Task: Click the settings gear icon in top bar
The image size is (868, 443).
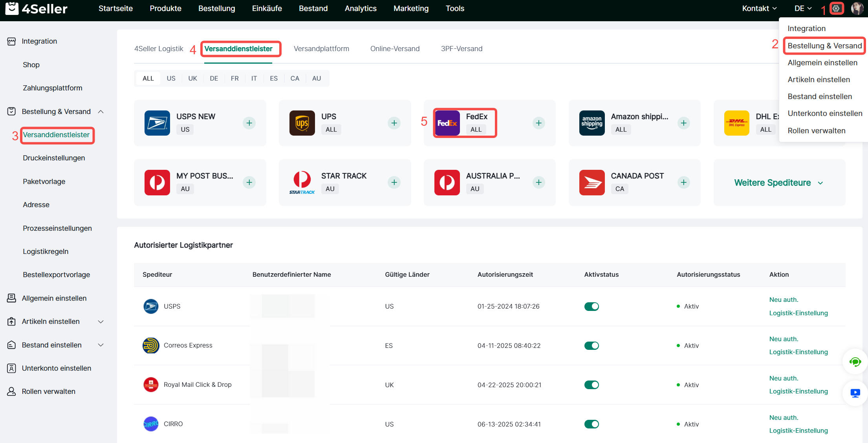Action: pos(836,8)
